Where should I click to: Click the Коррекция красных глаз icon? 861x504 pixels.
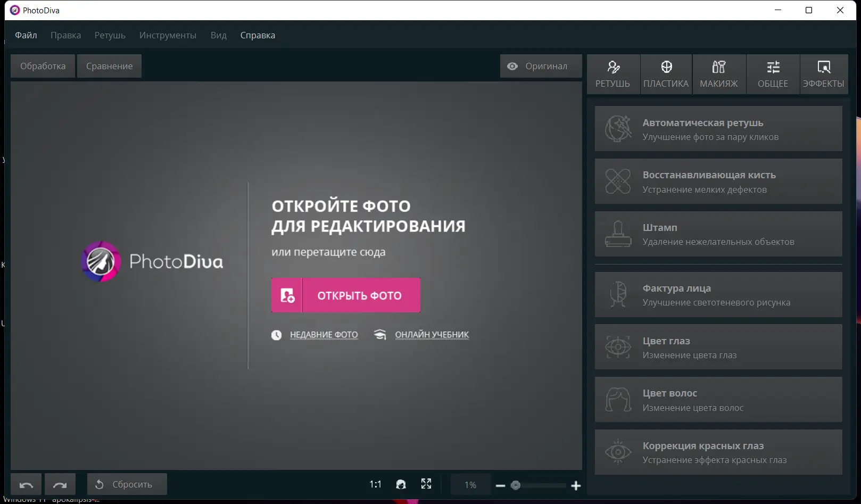(x=618, y=452)
